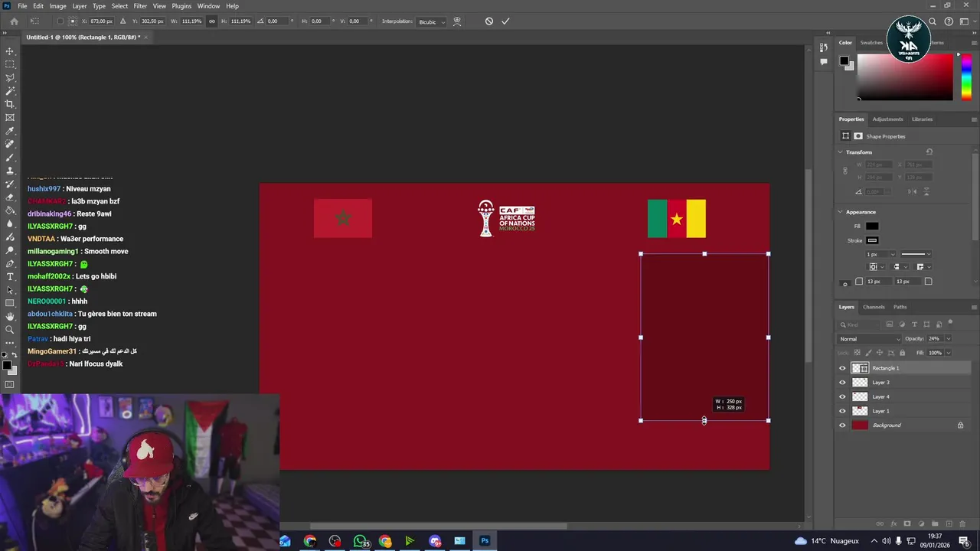Select the Eraser tool
The width and height of the screenshot is (980, 551).
tap(10, 197)
